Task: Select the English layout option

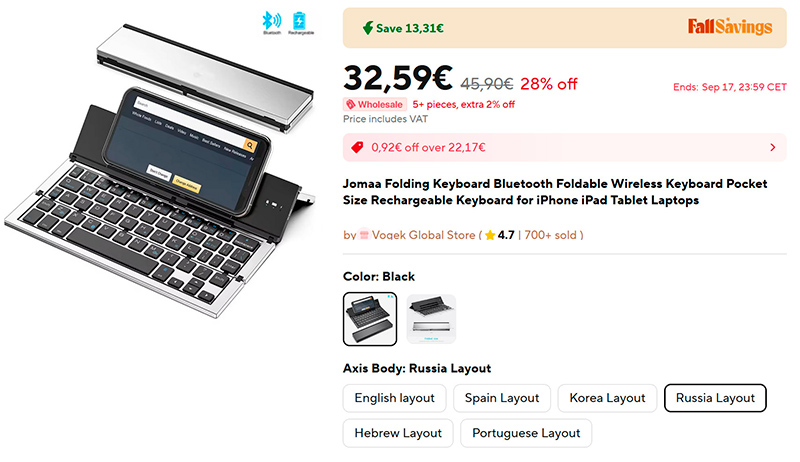Action: click(x=394, y=398)
